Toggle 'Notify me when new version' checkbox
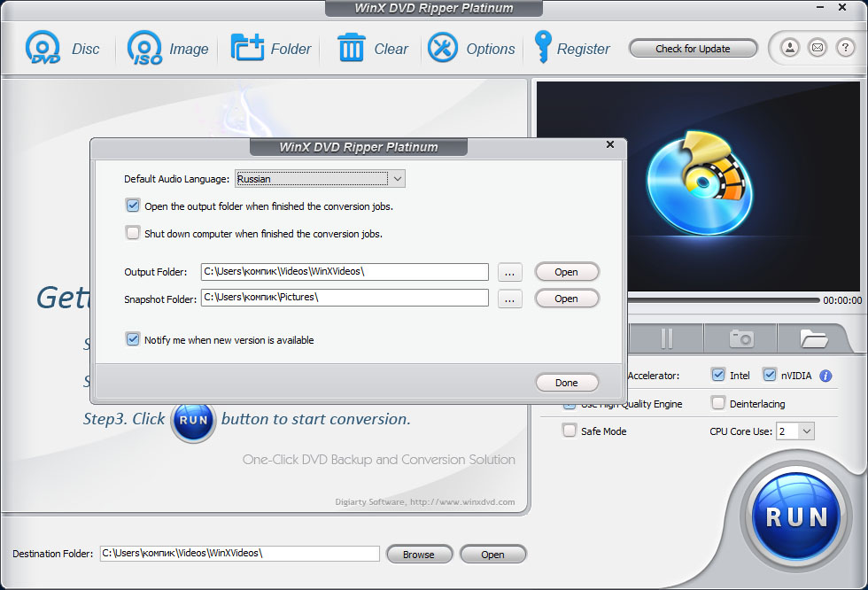 click(133, 339)
